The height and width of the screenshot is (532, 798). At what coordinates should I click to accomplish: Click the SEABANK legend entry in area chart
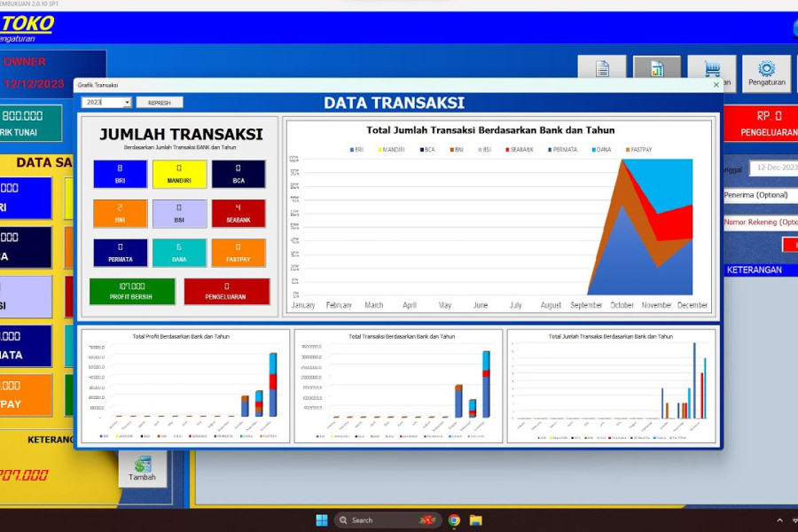[x=519, y=150]
